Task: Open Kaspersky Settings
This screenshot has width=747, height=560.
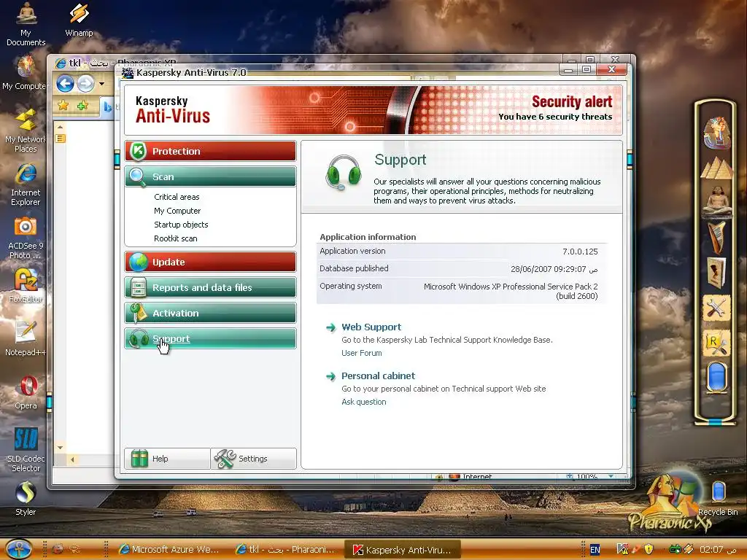Action: point(253,459)
